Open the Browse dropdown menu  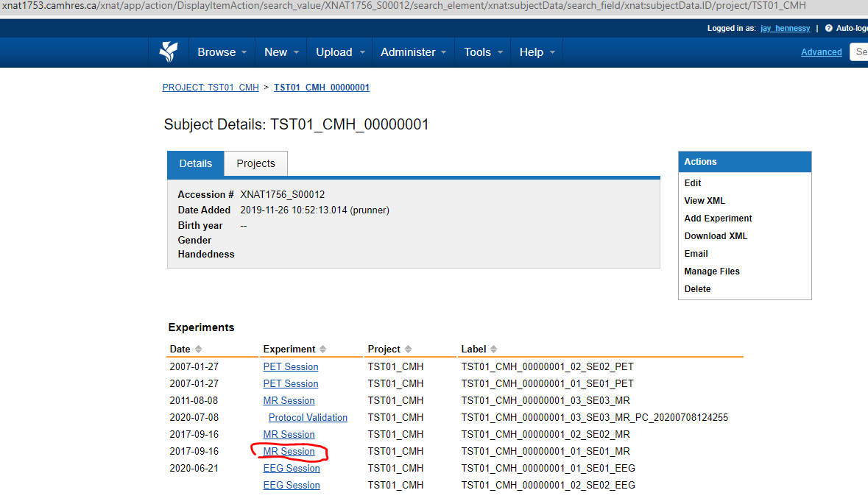click(x=223, y=52)
